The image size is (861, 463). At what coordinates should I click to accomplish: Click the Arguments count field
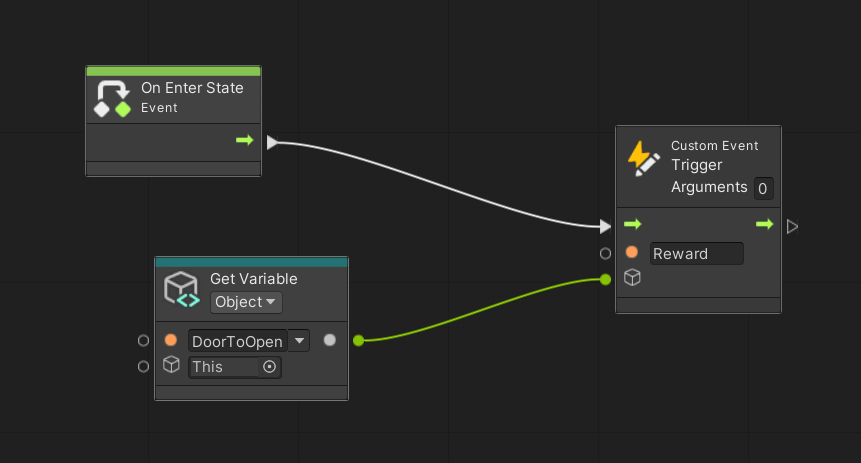coord(762,188)
